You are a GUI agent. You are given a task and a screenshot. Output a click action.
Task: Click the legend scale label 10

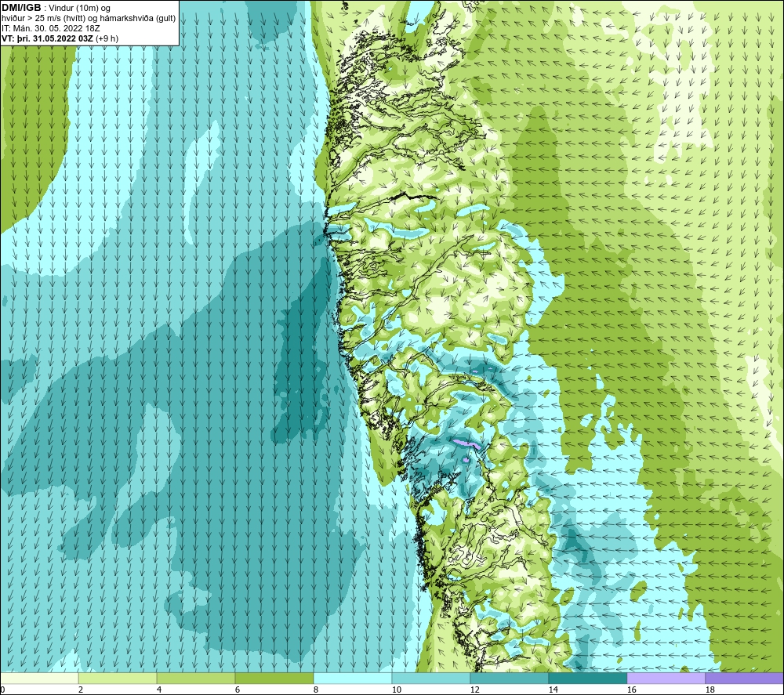pyautogui.click(x=396, y=690)
